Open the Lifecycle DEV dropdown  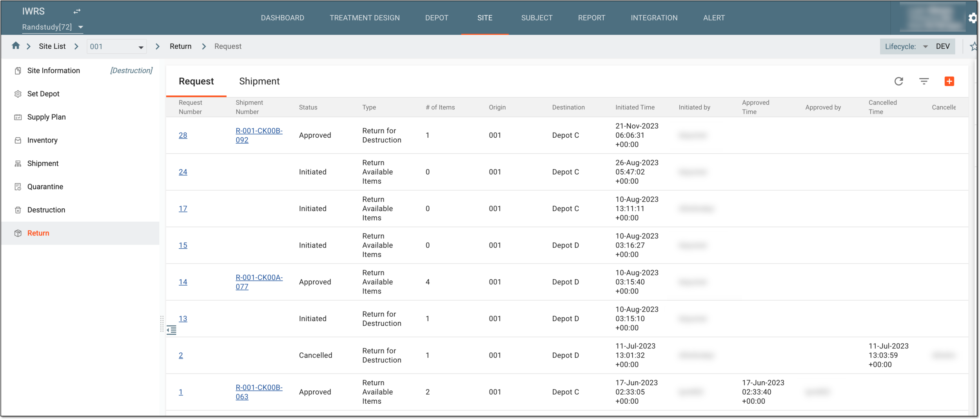pyautogui.click(x=917, y=46)
